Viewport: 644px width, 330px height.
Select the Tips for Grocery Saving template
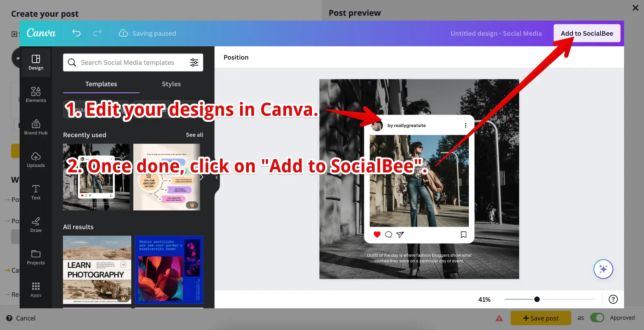[x=166, y=177]
